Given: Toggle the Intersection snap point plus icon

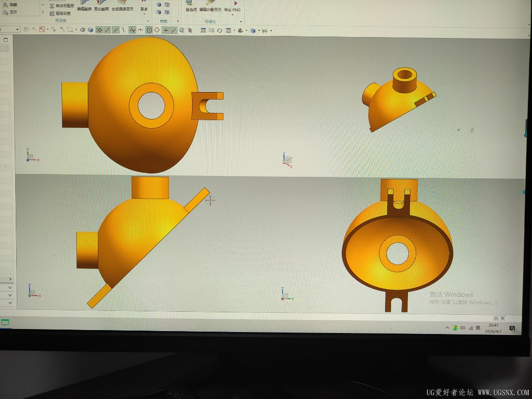Looking at the screenshot, I should point(166,30).
